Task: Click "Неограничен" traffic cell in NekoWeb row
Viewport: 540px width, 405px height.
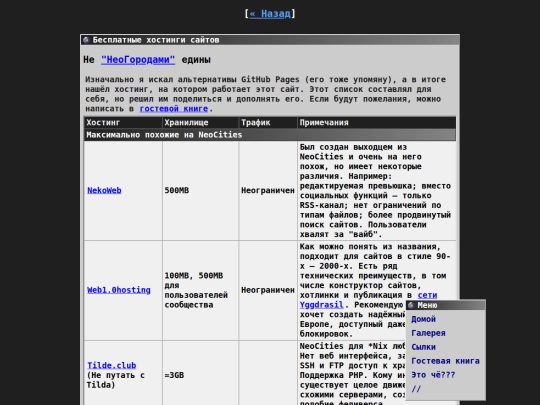Action: click(268, 190)
